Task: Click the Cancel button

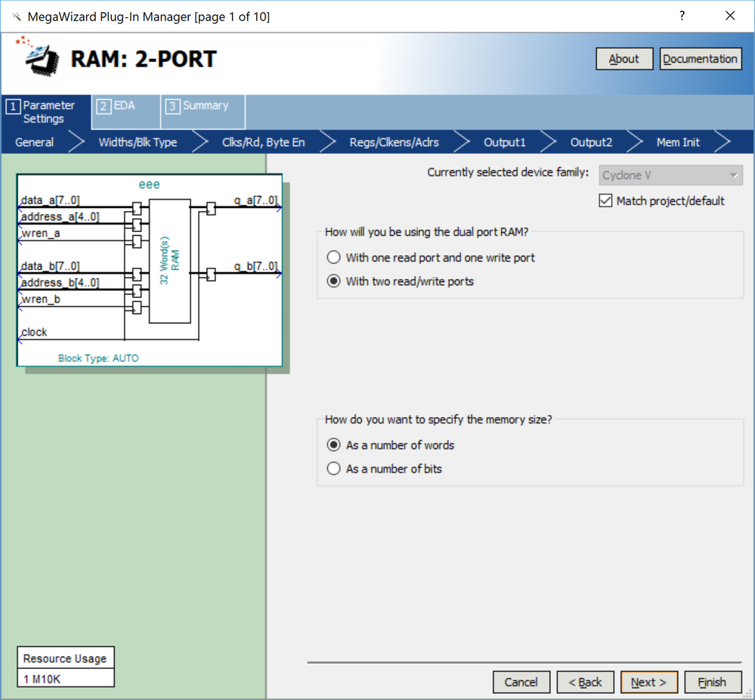Action: tap(521, 682)
